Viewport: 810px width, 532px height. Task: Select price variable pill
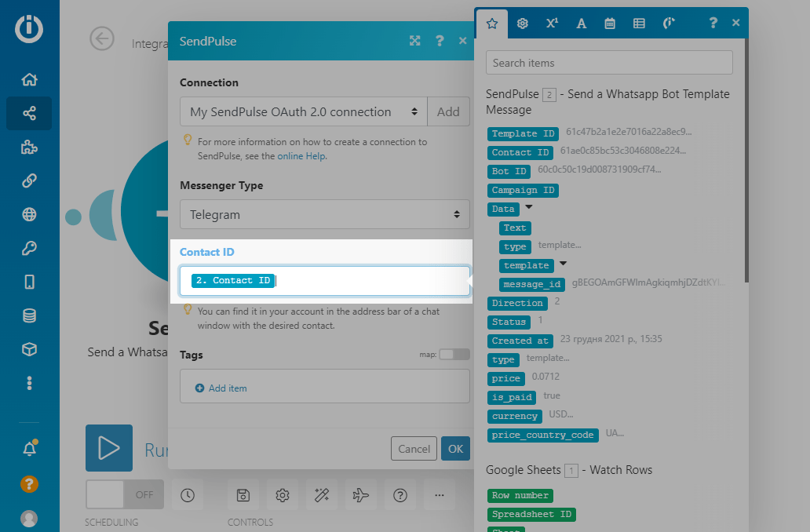pyautogui.click(x=505, y=378)
